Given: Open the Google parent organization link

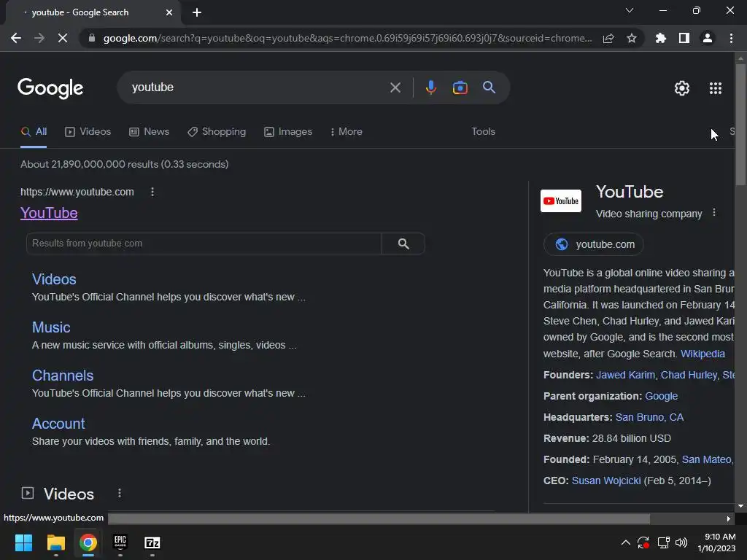Looking at the screenshot, I should pyautogui.click(x=661, y=396).
